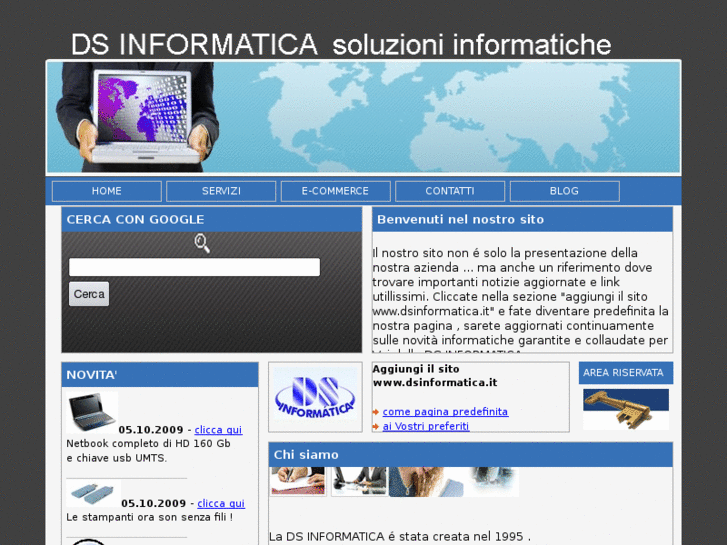Click the orange arrow beside 'ai Vostri preferiti'
727x545 pixels.
376,426
